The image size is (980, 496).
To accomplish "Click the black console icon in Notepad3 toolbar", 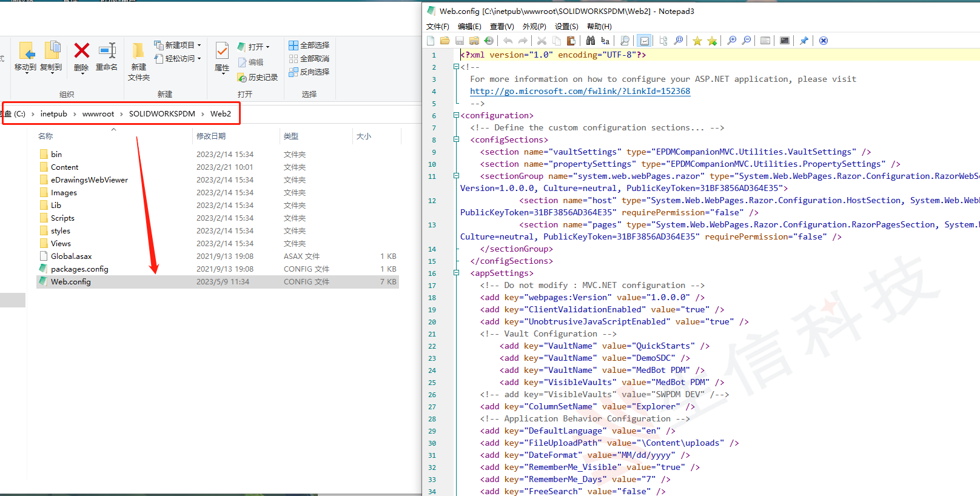I will point(785,41).
